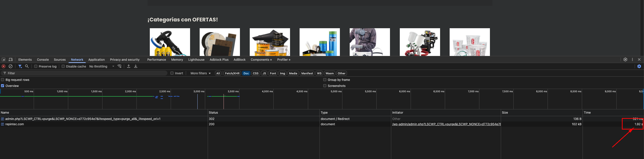Enable Big request rows
Viewport: 644px width, 159px height.
(3, 80)
